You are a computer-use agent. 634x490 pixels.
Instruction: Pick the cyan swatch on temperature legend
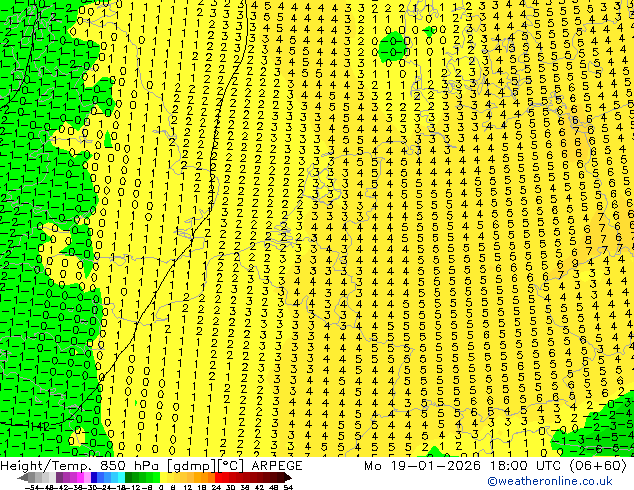[x=121, y=478]
